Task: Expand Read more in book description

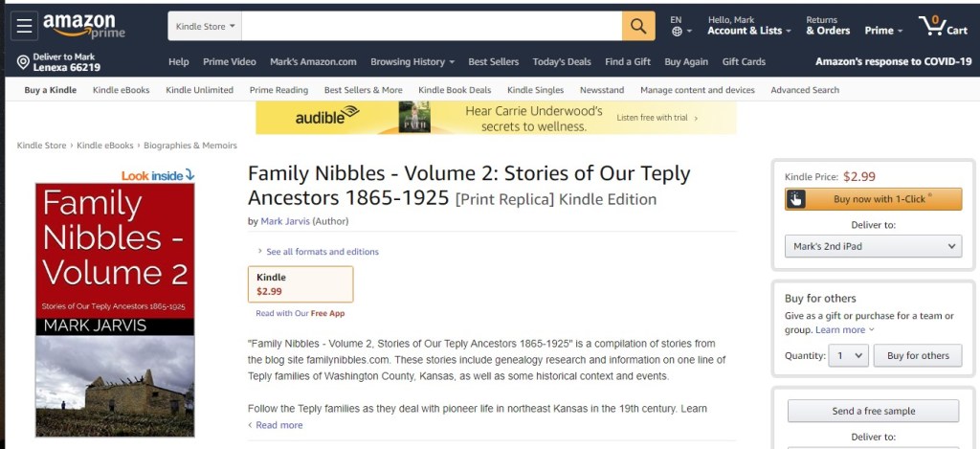Action: pyautogui.click(x=278, y=425)
